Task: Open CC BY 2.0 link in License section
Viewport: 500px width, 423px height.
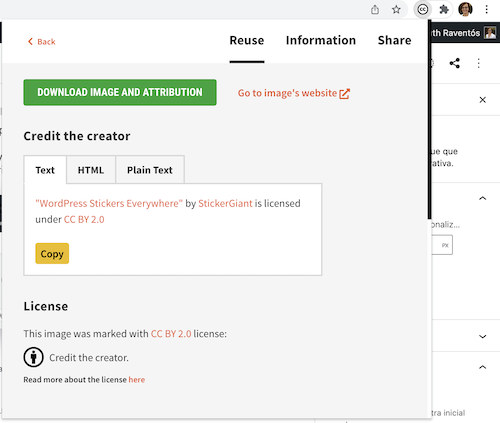Action: (x=171, y=334)
